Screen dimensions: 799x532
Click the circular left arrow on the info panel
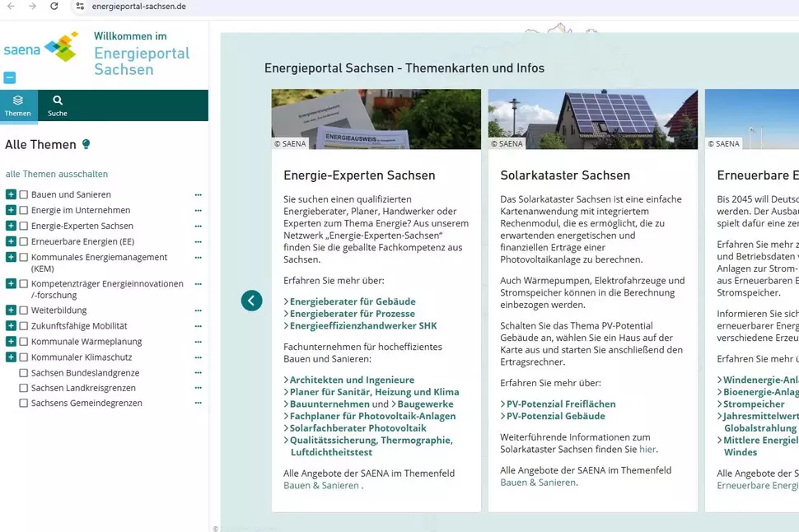click(252, 301)
